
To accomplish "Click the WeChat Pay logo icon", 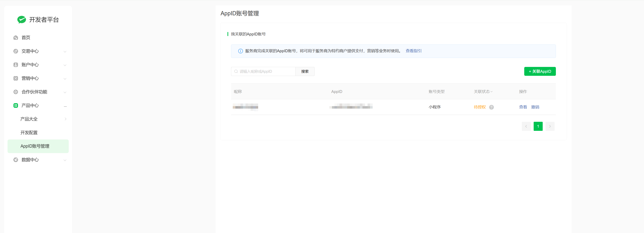I will pos(21,20).
